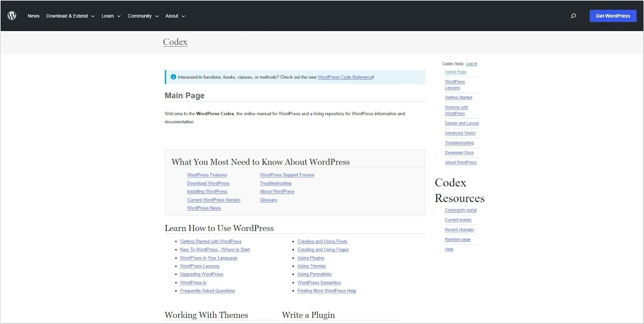This screenshot has width=644, height=324.
Task: Open the search magnifier icon
Action: [573, 16]
